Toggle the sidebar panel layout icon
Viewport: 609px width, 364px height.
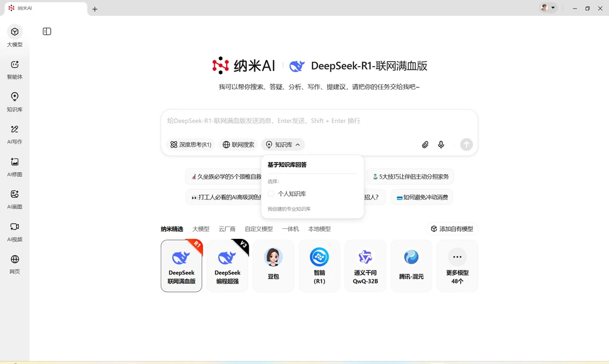47,32
